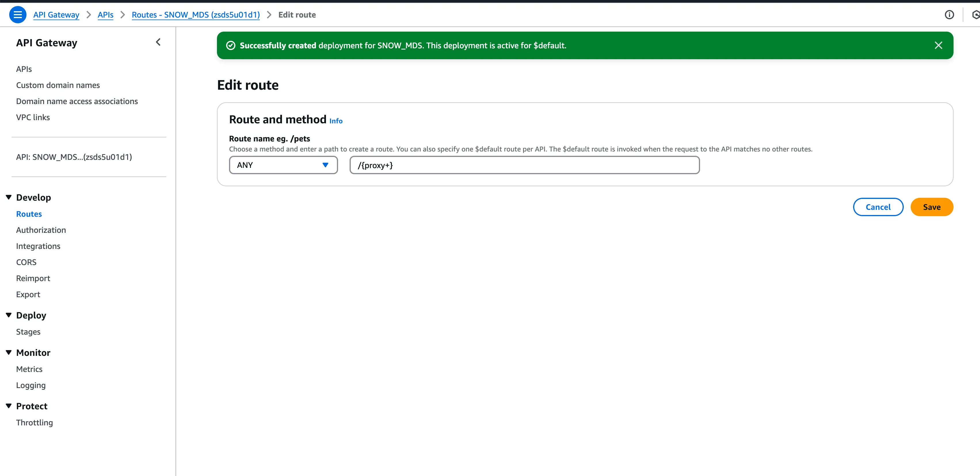Viewport: 980px width, 476px height.
Task: Collapse the API Gateway side panel
Action: (x=158, y=42)
